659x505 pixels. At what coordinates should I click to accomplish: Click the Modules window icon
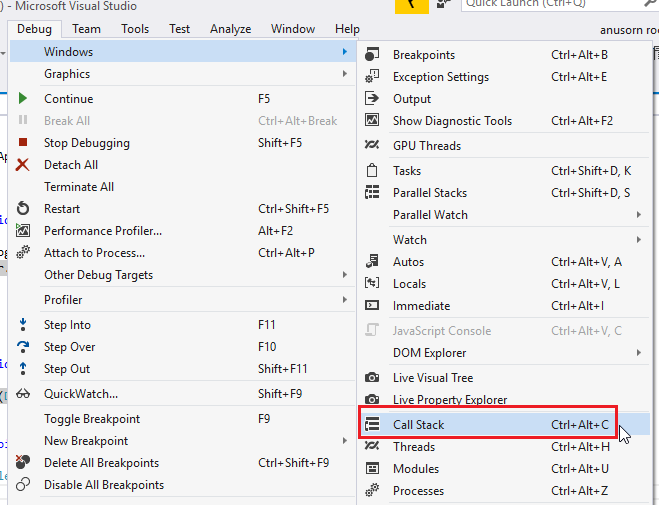(x=372, y=468)
